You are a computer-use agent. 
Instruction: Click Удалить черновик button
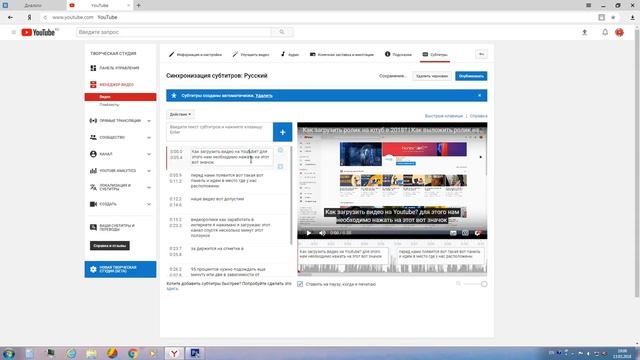click(x=432, y=76)
